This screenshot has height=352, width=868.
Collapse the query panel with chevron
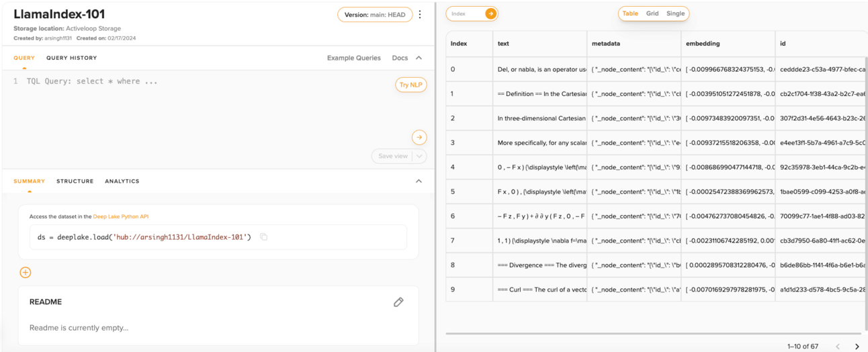tap(419, 58)
